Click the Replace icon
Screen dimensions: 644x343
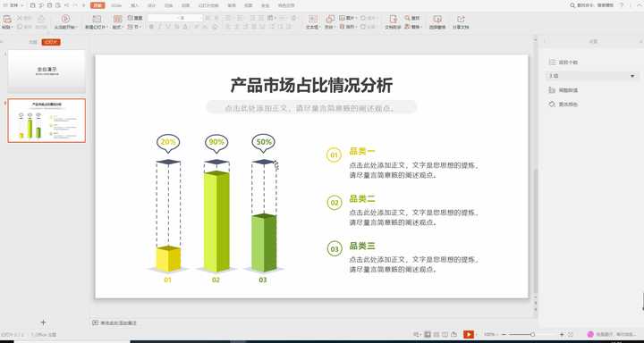tap(407, 27)
